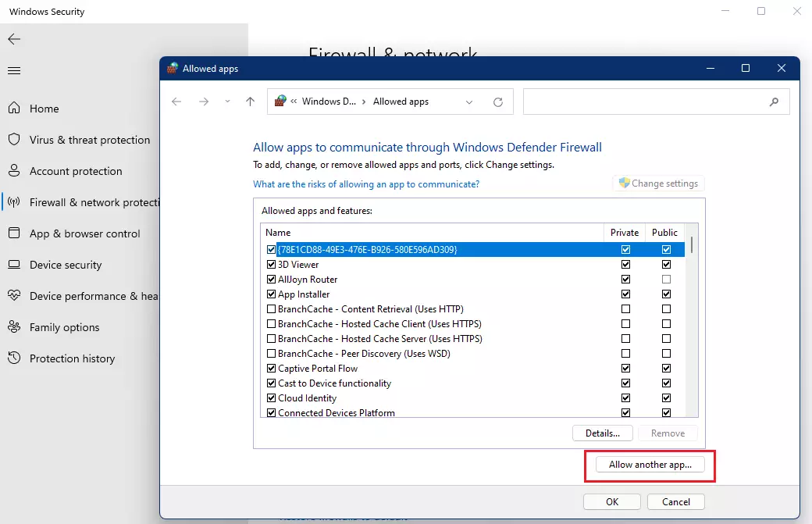Image resolution: width=812 pixels, height=524 pixels.
Task: Click the Device security laptop icon
Action: click(x=14, y=265)
